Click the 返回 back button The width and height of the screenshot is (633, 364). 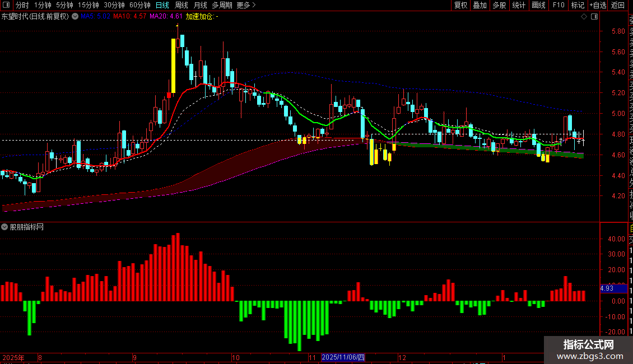(618, 5)
